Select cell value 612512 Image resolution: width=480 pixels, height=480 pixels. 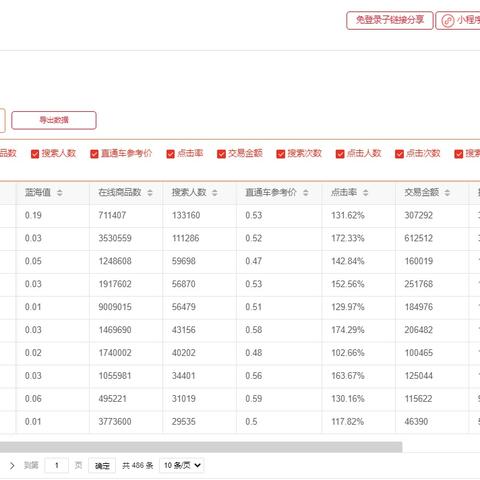click(419, 238)
